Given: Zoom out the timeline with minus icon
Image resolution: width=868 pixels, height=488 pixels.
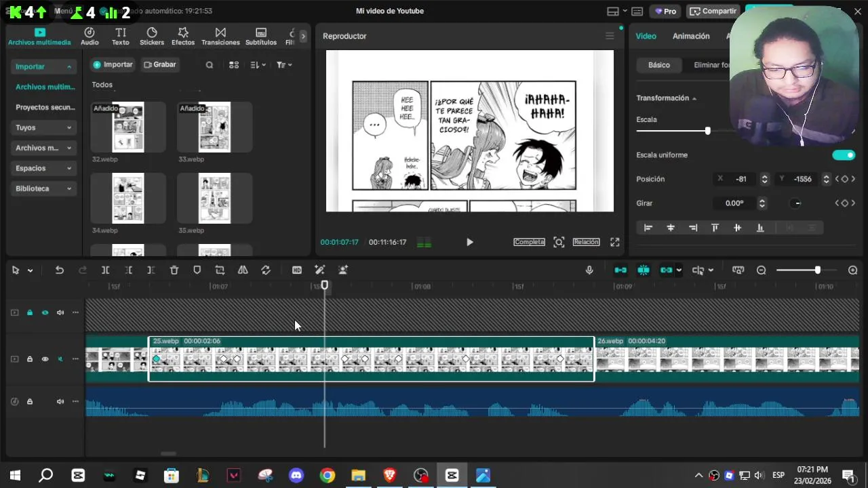Looking at the screenshot, I should (x=762, y=270).
